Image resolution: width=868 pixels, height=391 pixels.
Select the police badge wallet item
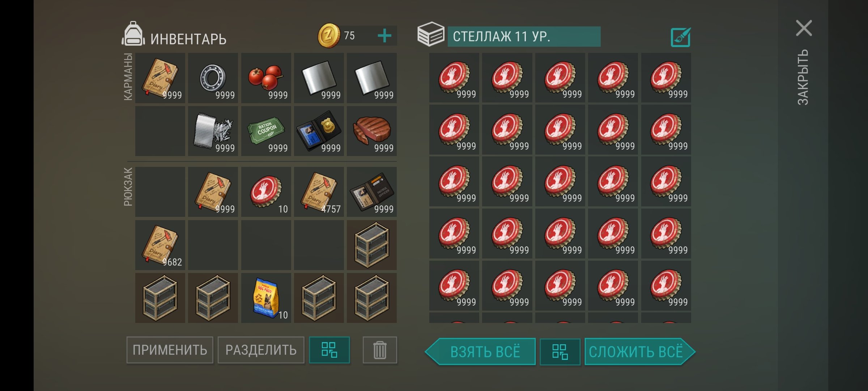[x=319, y=131]
